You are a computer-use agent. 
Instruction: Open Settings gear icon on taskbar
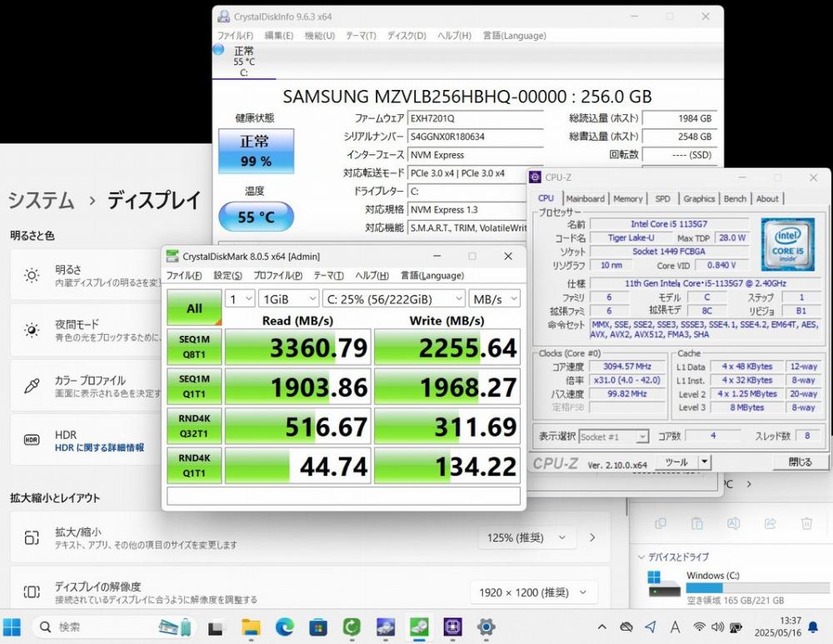(x=486, y=627)
